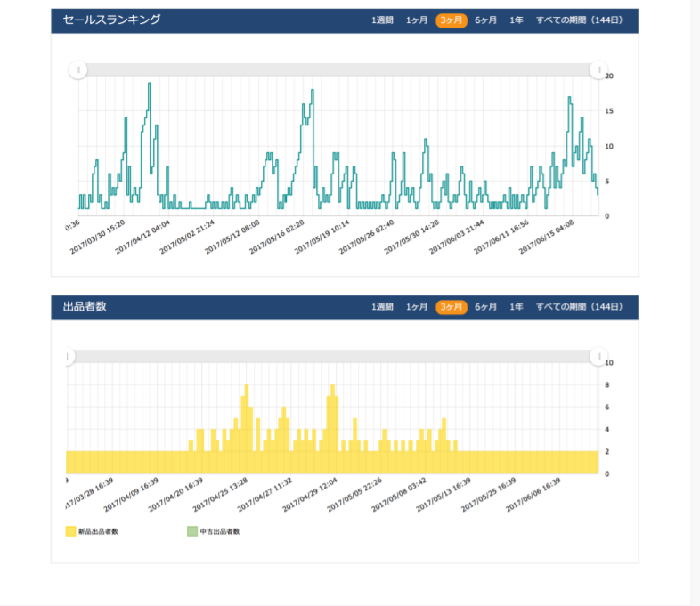
Task: Select 1年 in 出品者数 panel
Action: click(x=517, y=307)
